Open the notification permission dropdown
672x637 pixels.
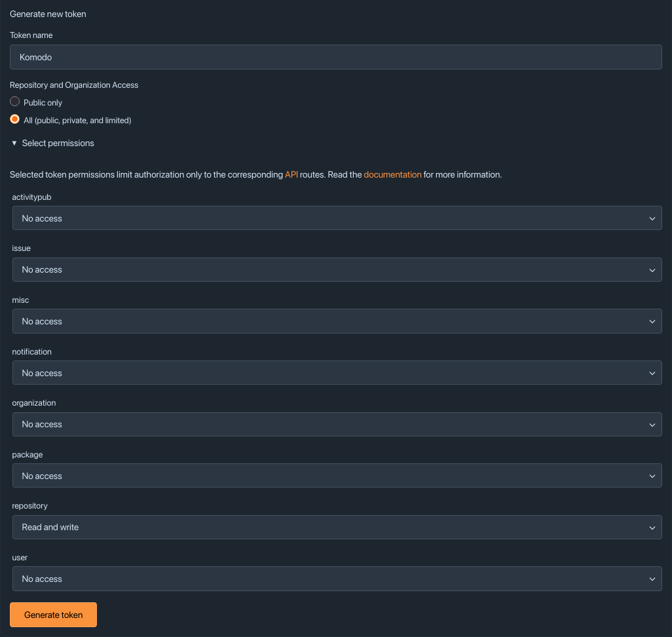(337, 373)
